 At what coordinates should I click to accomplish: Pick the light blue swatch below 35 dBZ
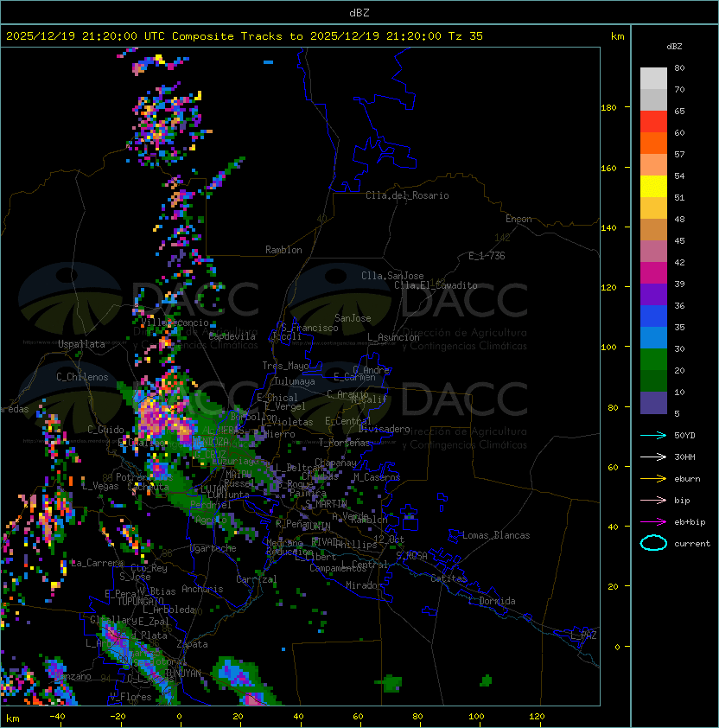[653, 337]
